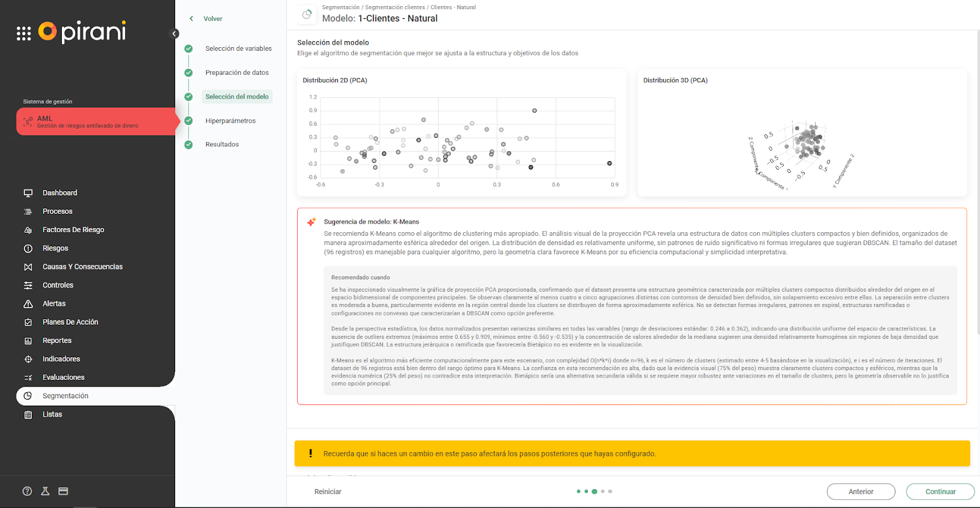Click the Dashboard monitor icon
980x508 pixels.
coord(28,193)
